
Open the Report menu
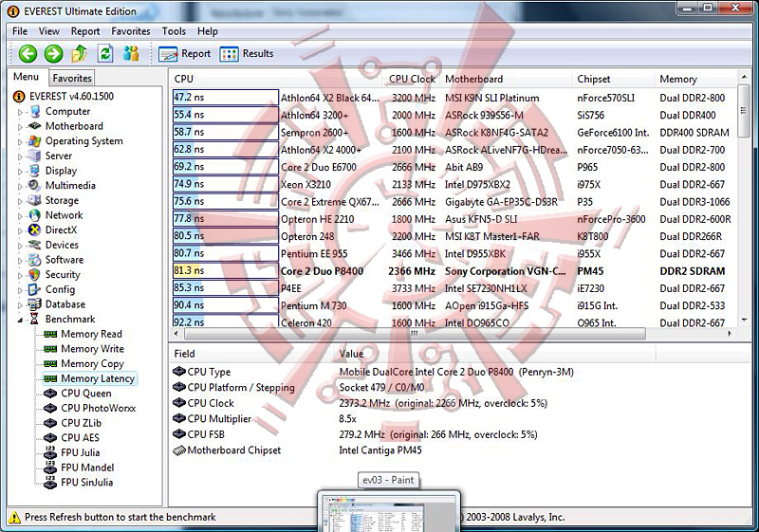coord(85,31)
